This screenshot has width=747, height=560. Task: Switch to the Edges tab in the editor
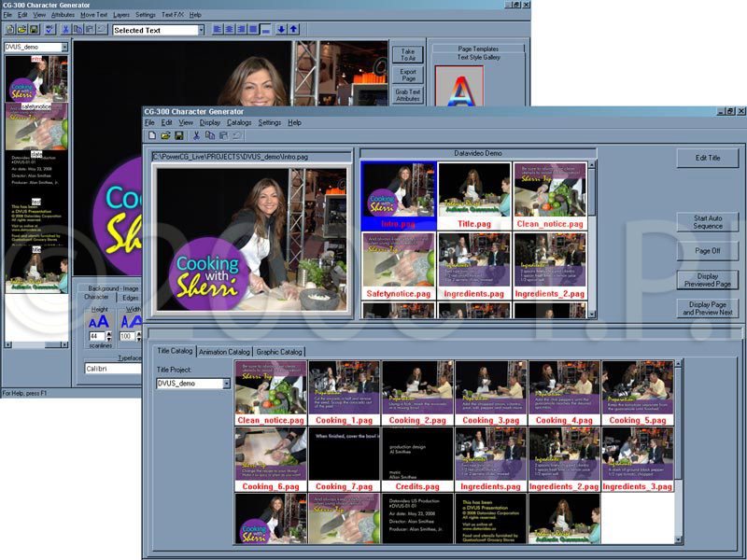coord(130,298)
